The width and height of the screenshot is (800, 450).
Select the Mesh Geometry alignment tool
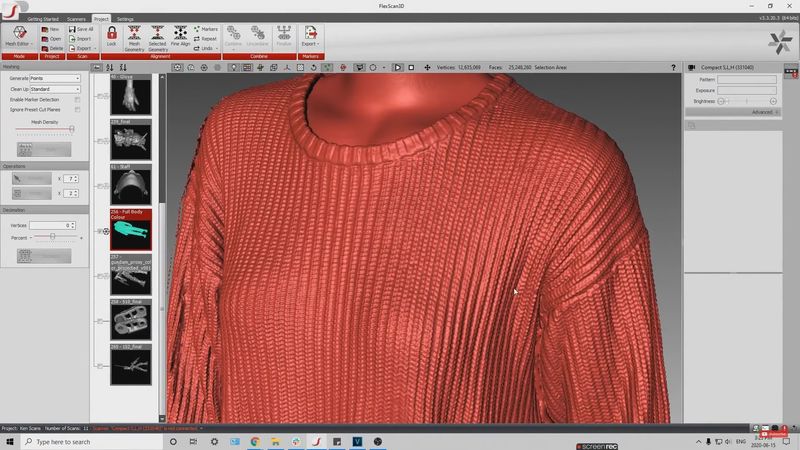point(133,37)
